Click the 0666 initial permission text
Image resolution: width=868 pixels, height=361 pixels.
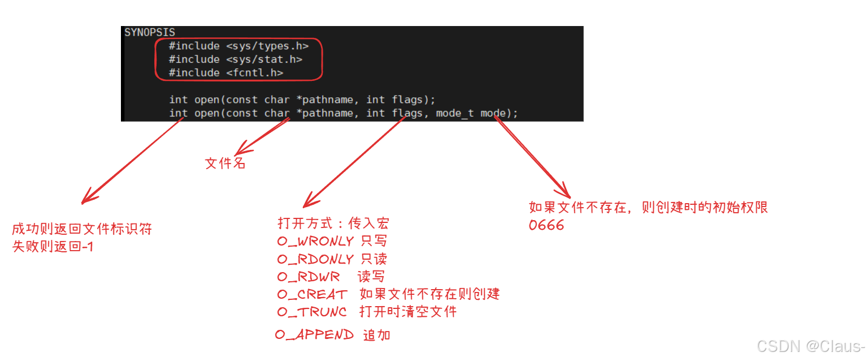[546, 225]
